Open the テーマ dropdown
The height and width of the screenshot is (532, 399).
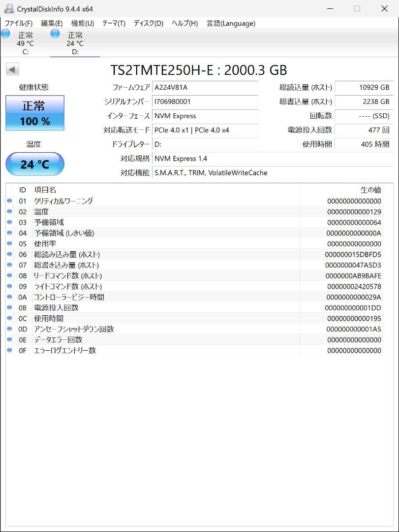point(113,23)
